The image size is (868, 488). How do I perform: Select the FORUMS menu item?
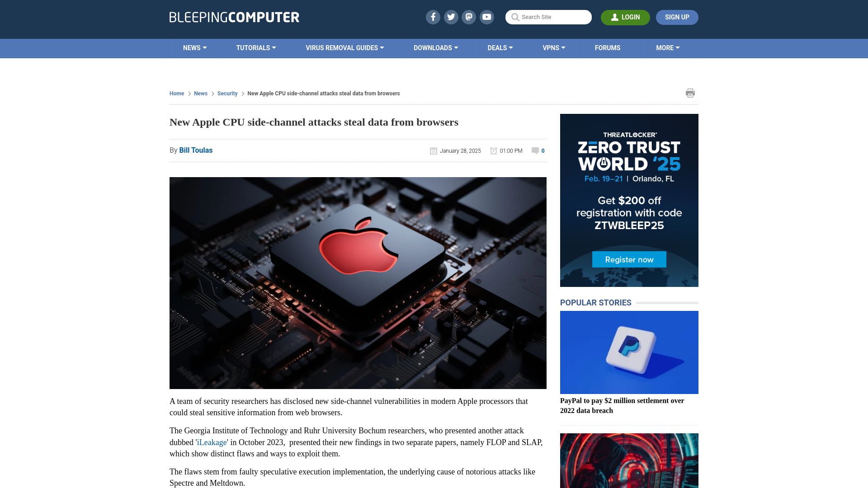tap(608, 47)
